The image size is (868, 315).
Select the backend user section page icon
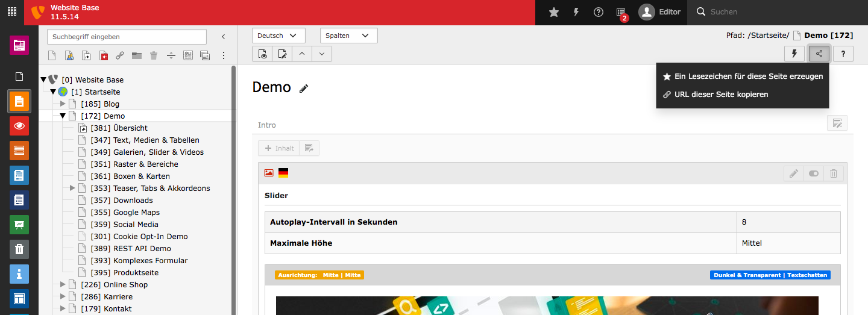(x=69, y=56)
